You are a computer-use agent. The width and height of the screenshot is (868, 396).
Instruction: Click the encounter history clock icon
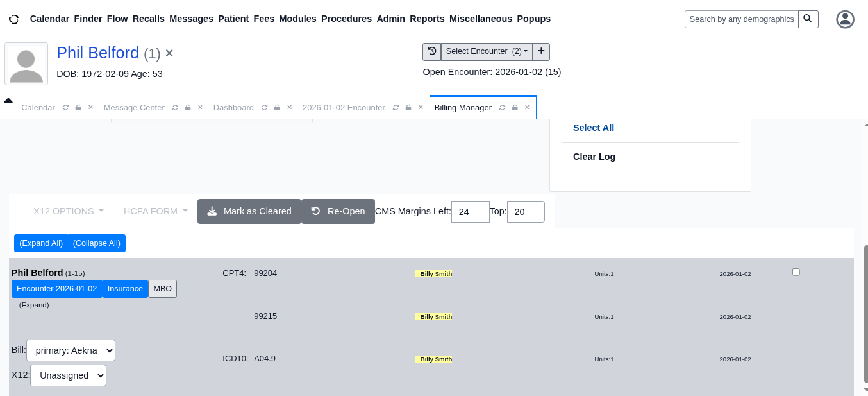[432, 51]
